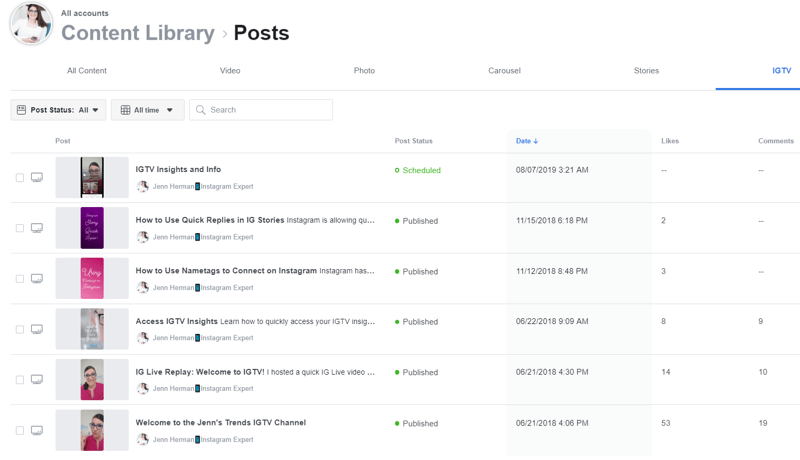Click the author avatar under the 'Nametags' post
Image resolution: width=800 pixels, height=460 pixels.
[x=143, y=287]
